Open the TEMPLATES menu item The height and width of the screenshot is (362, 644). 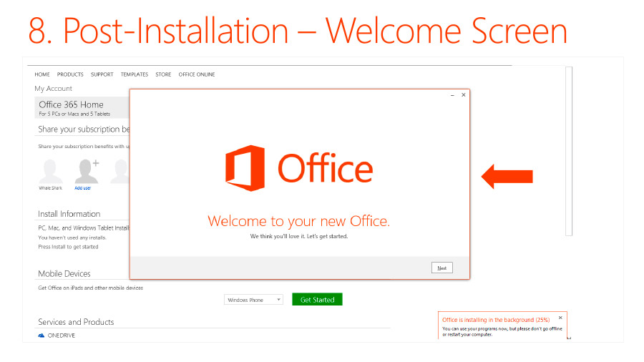pos(135,74)
